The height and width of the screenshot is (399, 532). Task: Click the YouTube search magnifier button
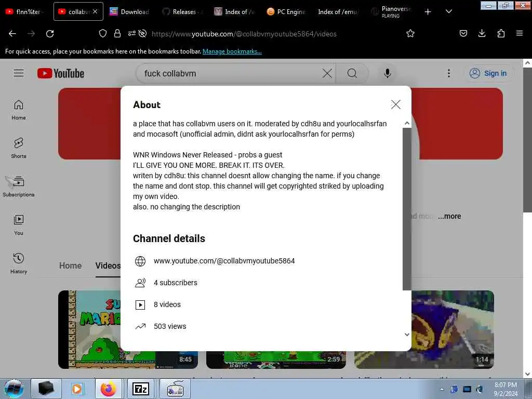[352, 73]
